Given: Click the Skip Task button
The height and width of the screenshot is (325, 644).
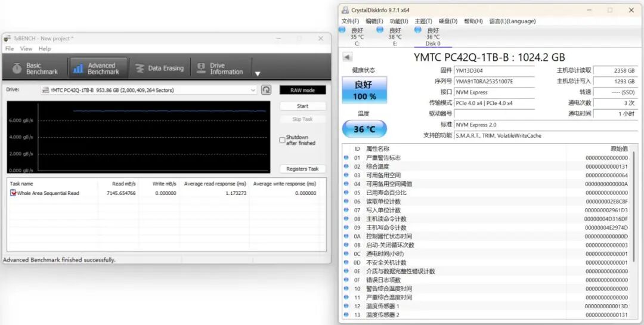Looking at the screenshot, I should [x=303, y=119].
